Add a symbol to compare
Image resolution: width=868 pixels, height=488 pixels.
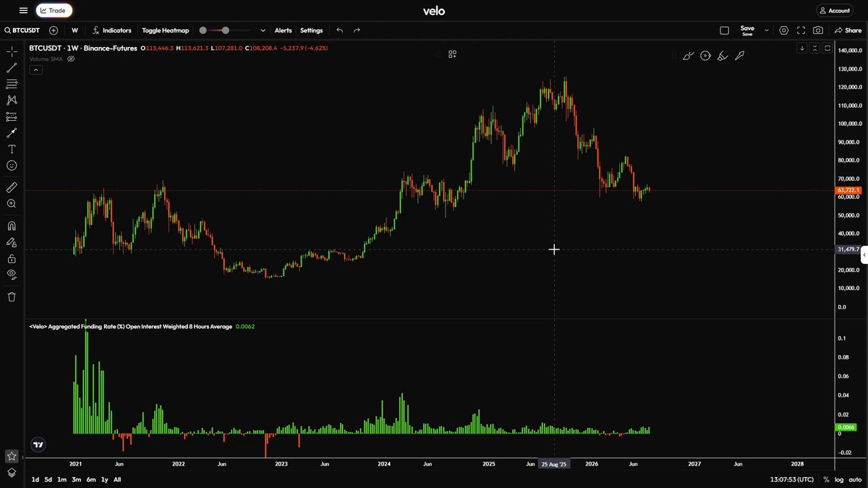click(54, 30)
